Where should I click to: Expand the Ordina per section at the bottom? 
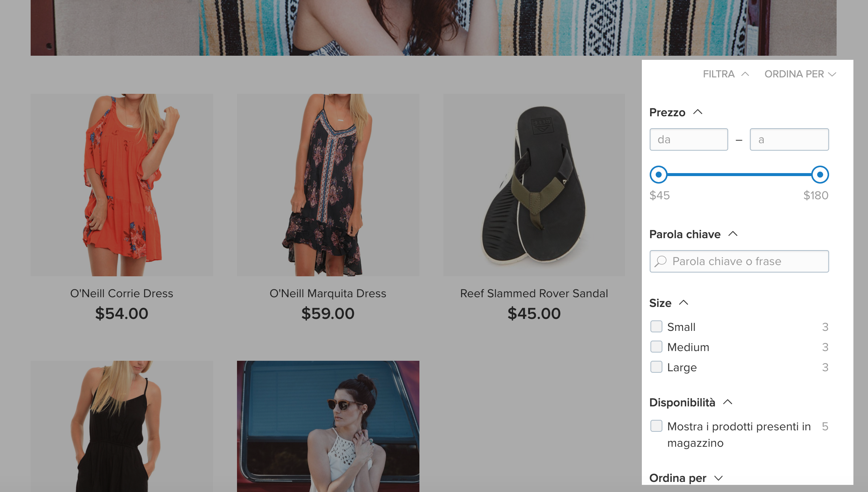point(718,478)
